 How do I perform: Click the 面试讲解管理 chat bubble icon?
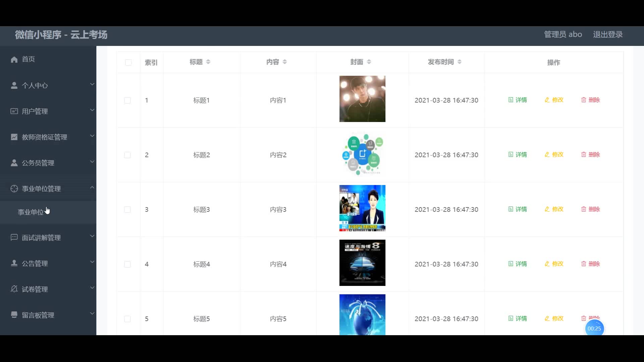(14, 237)
